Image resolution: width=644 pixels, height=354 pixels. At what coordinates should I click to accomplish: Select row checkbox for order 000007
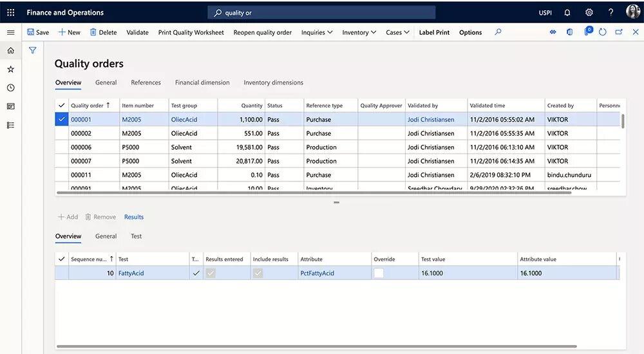tap(62, 161)
